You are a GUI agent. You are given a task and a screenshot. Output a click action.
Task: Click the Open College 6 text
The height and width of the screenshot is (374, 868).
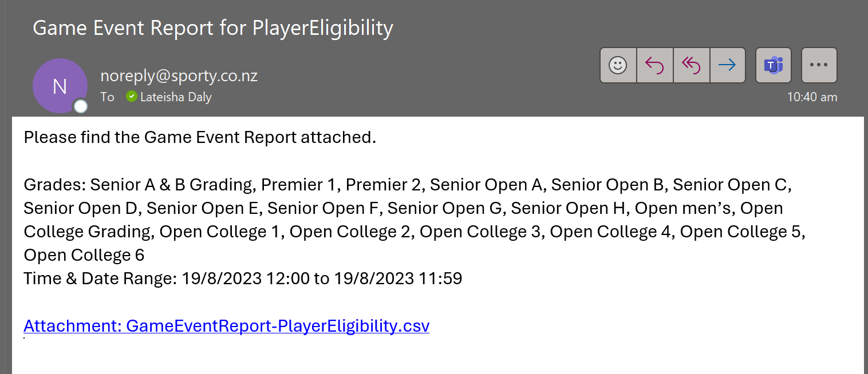point(84,255)
